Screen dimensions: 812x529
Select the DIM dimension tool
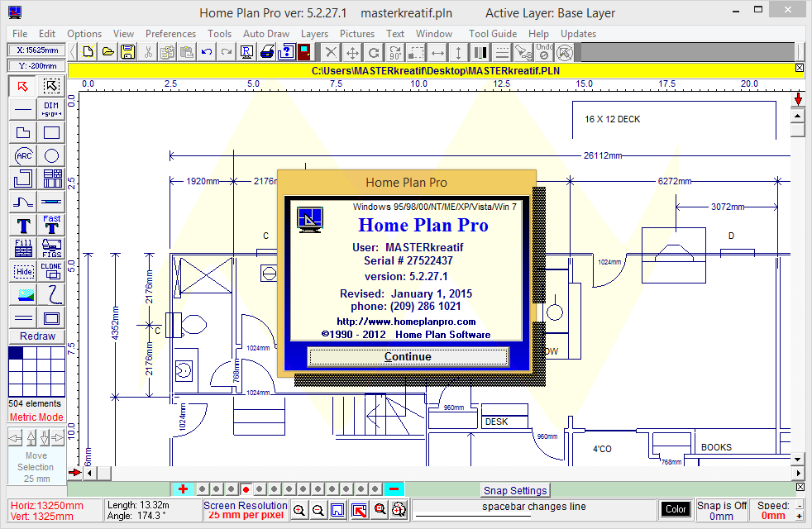point(51,109)
